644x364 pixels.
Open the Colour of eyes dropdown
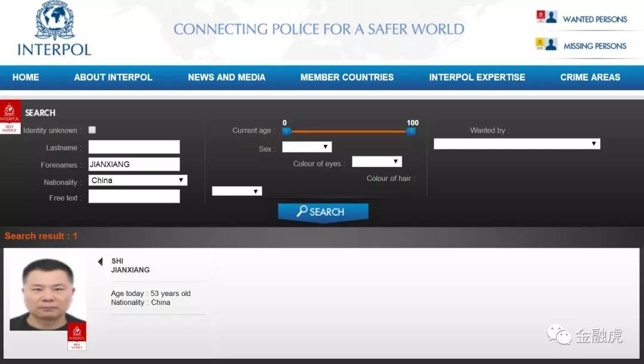[x=376, y=162]
